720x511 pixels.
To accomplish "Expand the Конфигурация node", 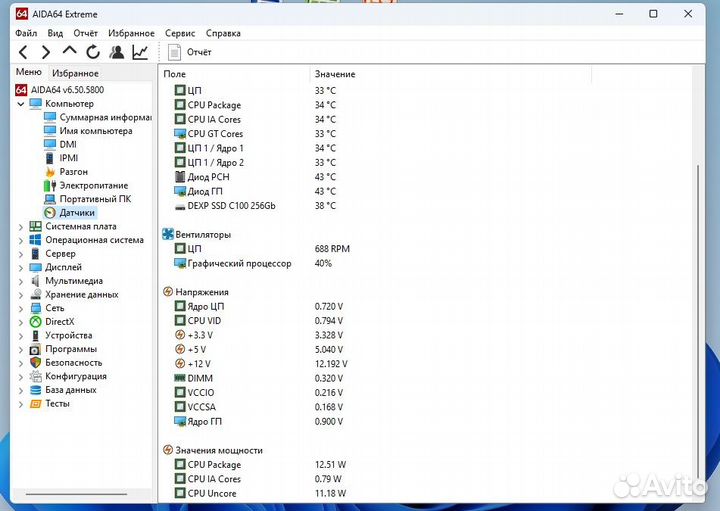I will pyautogui.click(x=21, y=376).
